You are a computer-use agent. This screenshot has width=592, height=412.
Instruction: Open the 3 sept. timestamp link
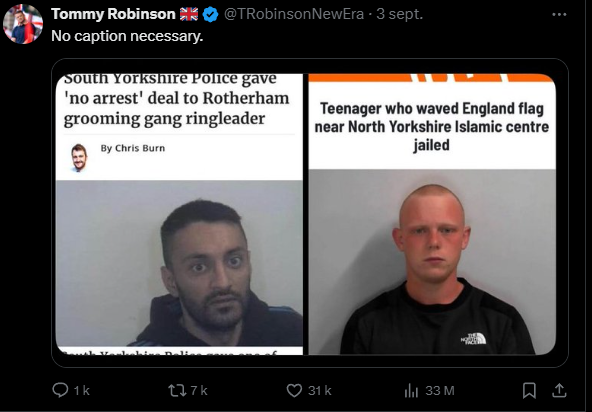tap(399, 14)
